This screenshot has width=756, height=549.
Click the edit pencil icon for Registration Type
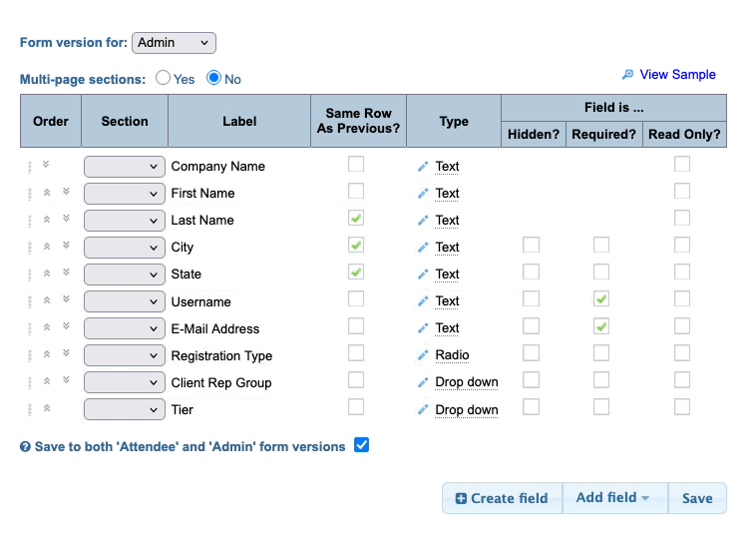[423, 355]
